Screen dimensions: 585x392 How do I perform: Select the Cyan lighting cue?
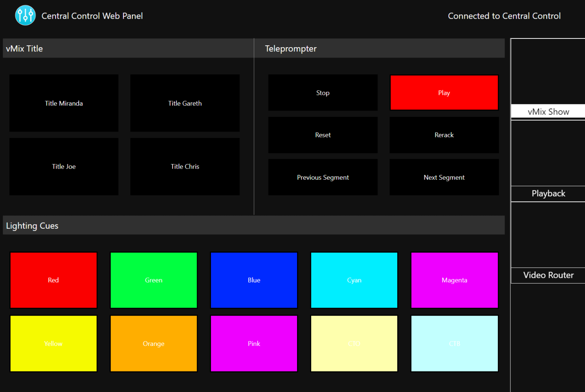354,280
